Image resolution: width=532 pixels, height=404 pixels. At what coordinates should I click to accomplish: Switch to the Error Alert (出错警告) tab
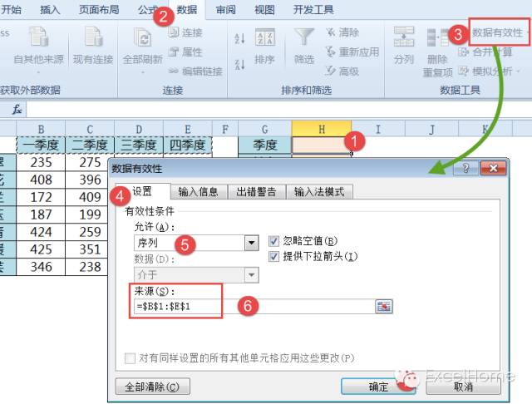(x=256, y=192)
